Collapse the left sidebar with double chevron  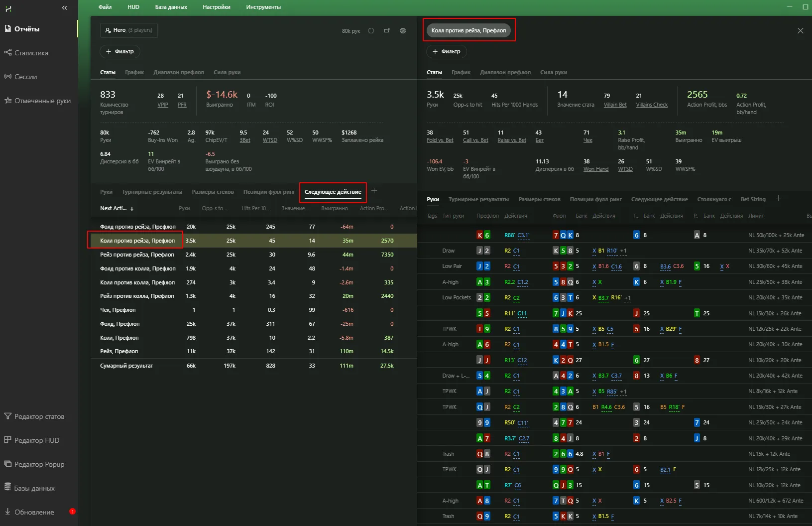tap(64, 8)
